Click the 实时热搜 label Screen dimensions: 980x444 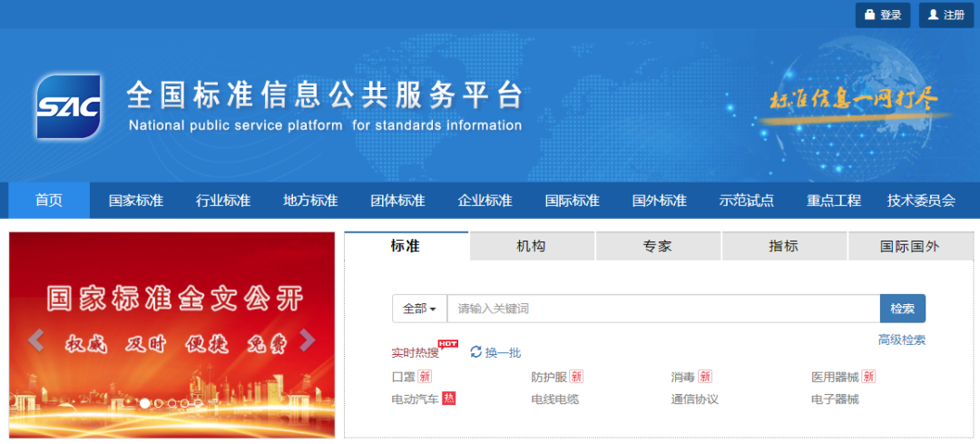point(415,352)
